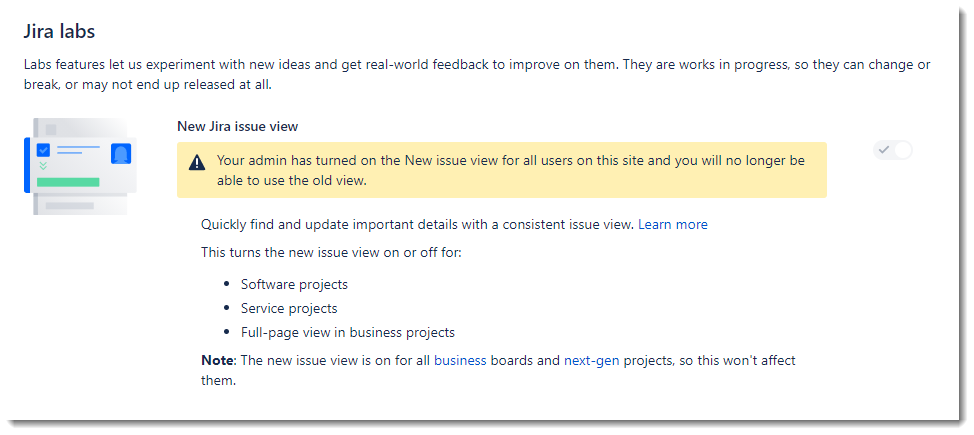The width and height of the screenshot is (974, 435).
Task: Click the issue view illustration thumbnail
Action: [81, 167]
